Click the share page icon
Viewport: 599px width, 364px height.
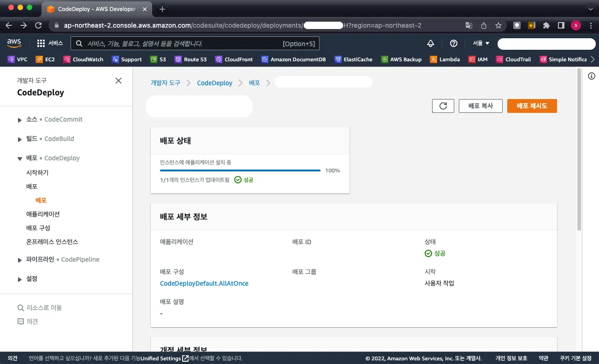click(484, 26)
